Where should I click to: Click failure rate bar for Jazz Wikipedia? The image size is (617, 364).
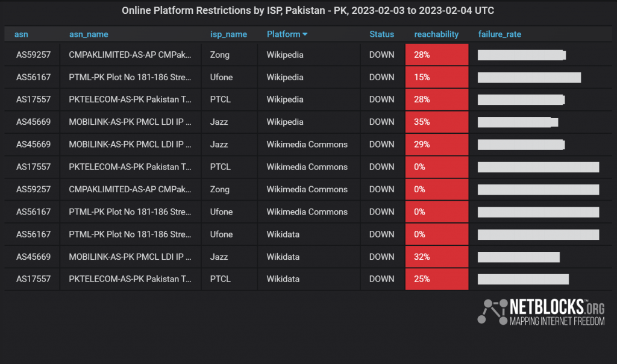pos(518,122)
